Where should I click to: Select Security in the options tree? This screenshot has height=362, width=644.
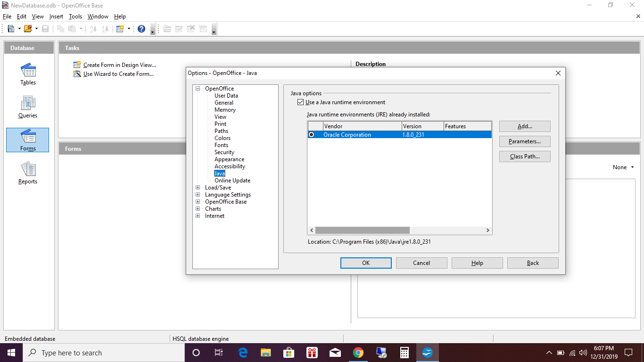tap(224, 152)
